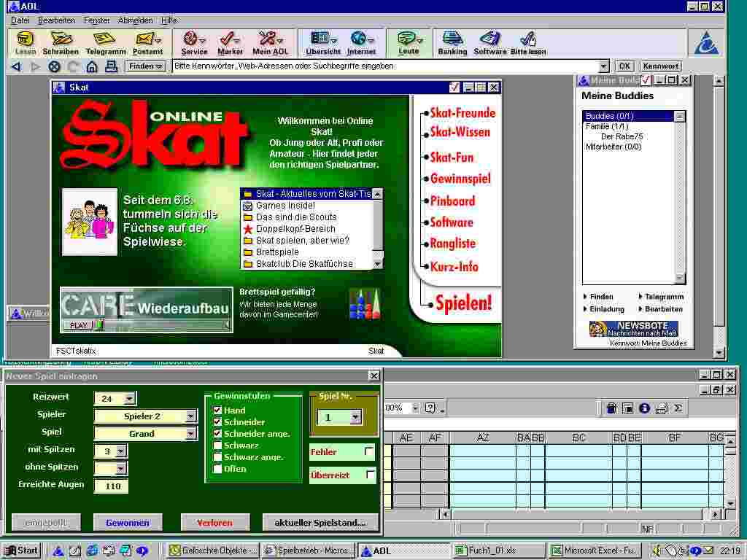The image size is (747, 560).
Task: Click the OK button beside address bar
Action: [624, 66]
